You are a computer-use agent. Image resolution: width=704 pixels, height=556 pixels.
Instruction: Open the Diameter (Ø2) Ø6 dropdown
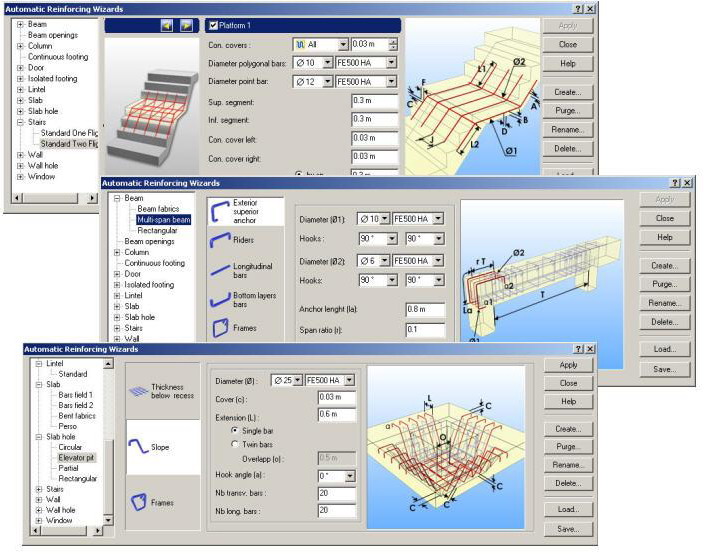click(385, 260)
